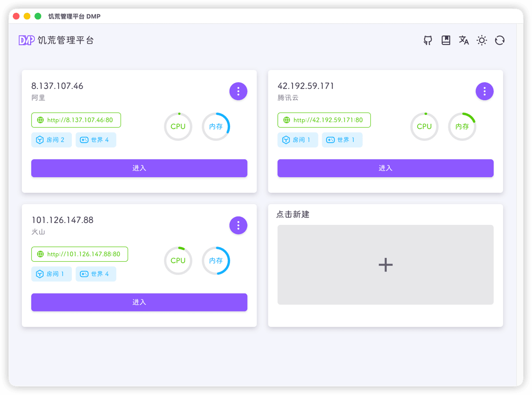Select the 世界 1 tag on 腾讯云 card
This screenshot has height=395, width=532.
(x=342, y=140)
